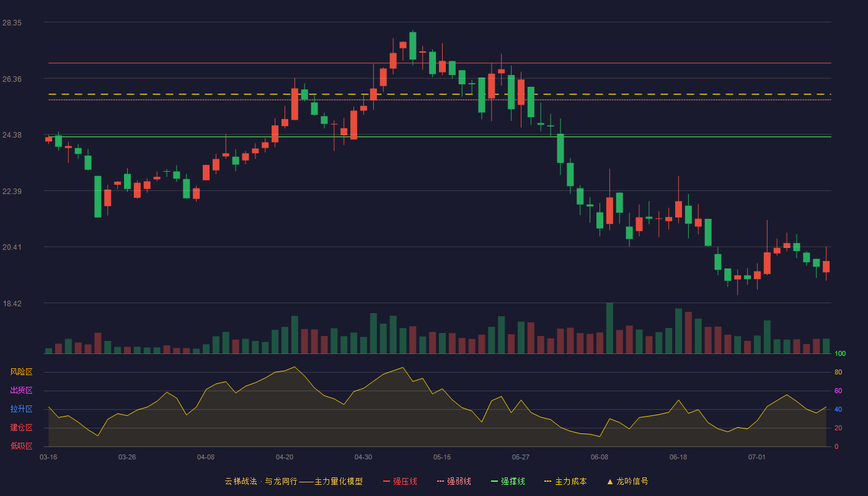Click the 低吸区 zone label
The height and width of the screenshot is (496, 868).
coord(21,446)
